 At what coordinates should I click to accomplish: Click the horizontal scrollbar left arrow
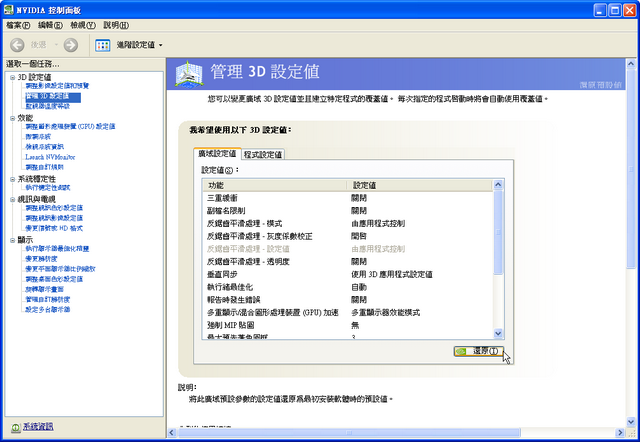tap(172, 433)
